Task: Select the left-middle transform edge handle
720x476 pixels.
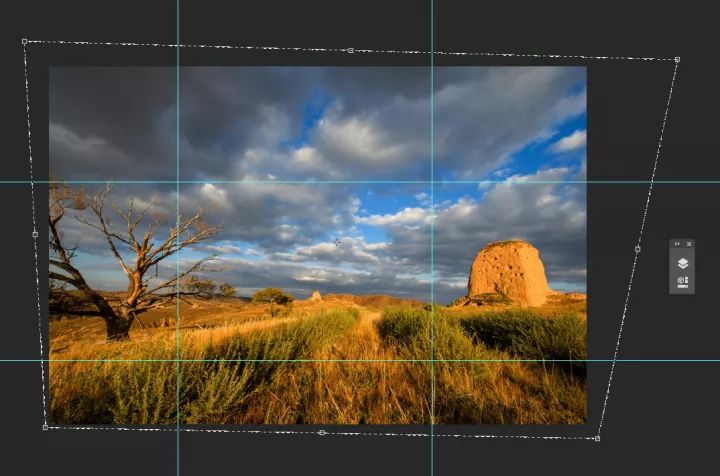Action: point(35,234)
